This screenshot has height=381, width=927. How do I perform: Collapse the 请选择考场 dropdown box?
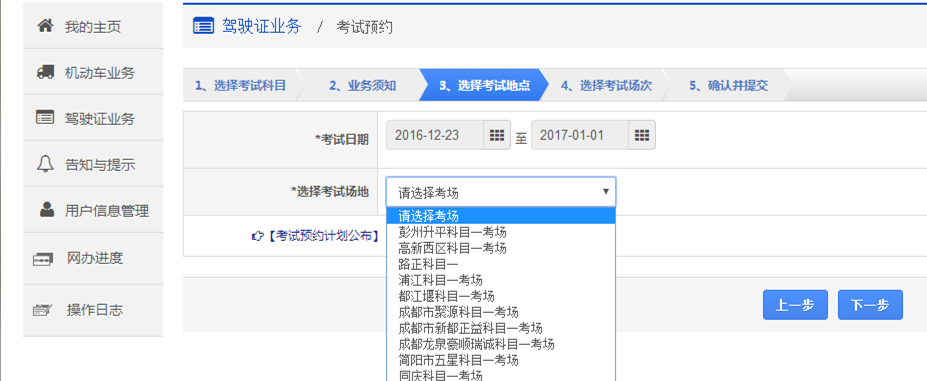click(501, 192)
